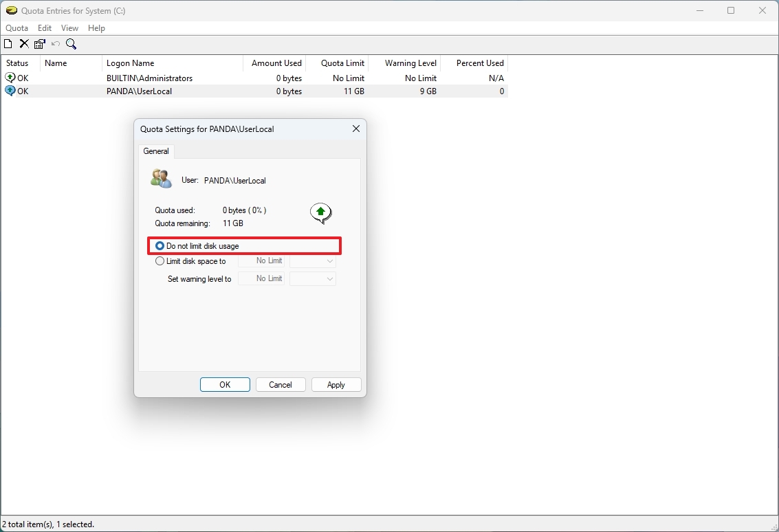Click the No Limit warning level cell for Administrators
Screen dimensions: 779x532
pyautogui.click(x=420, y=78)
